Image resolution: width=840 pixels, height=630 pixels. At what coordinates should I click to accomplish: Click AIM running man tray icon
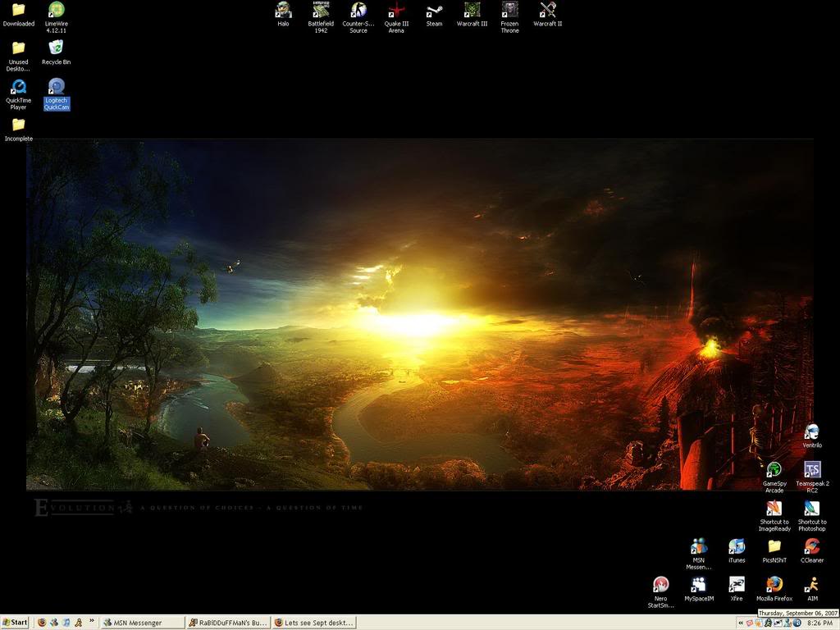coord(768,623)
